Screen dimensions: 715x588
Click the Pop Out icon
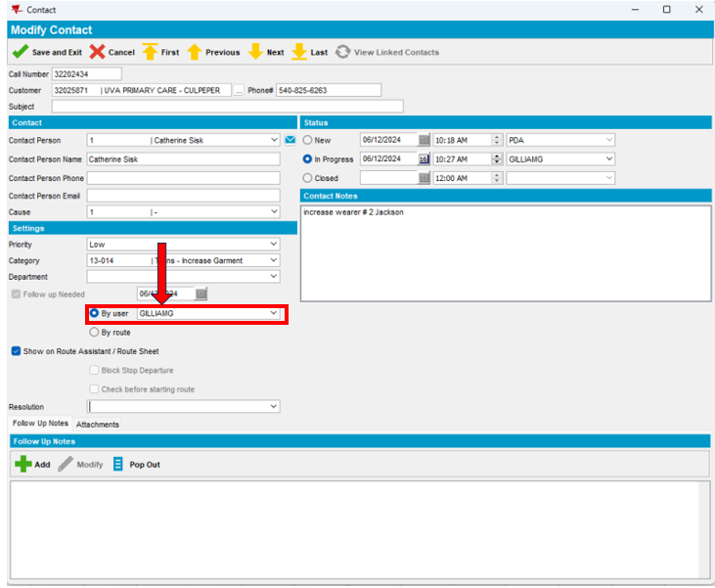[x=117, y=464]
